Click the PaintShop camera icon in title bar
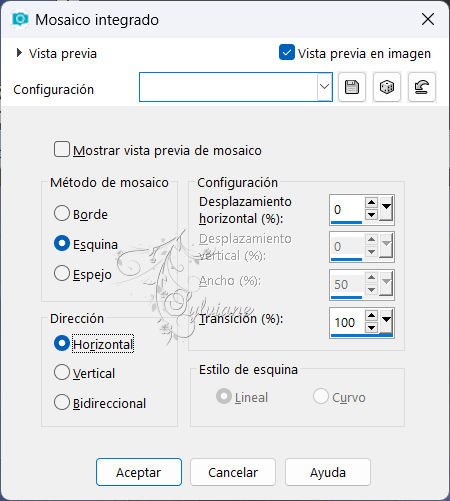This screenshot has height=501, width=450. point(20,19)
